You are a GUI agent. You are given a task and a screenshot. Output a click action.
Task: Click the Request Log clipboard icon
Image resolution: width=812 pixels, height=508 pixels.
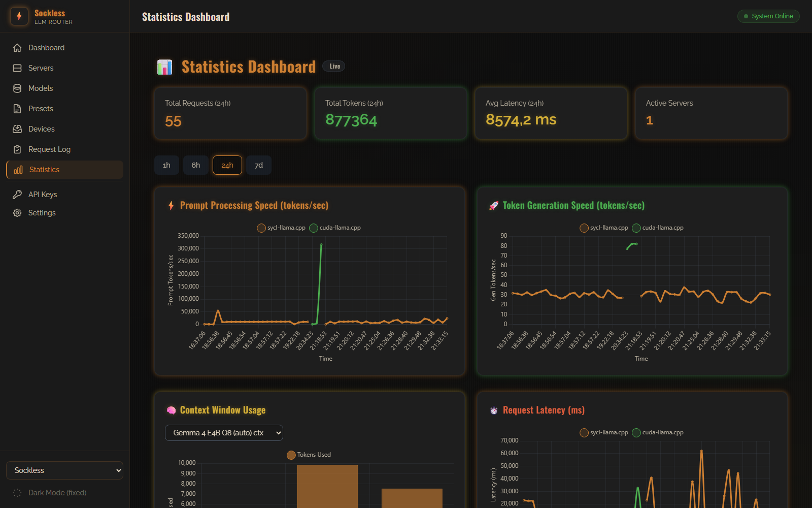pos(17,149)
